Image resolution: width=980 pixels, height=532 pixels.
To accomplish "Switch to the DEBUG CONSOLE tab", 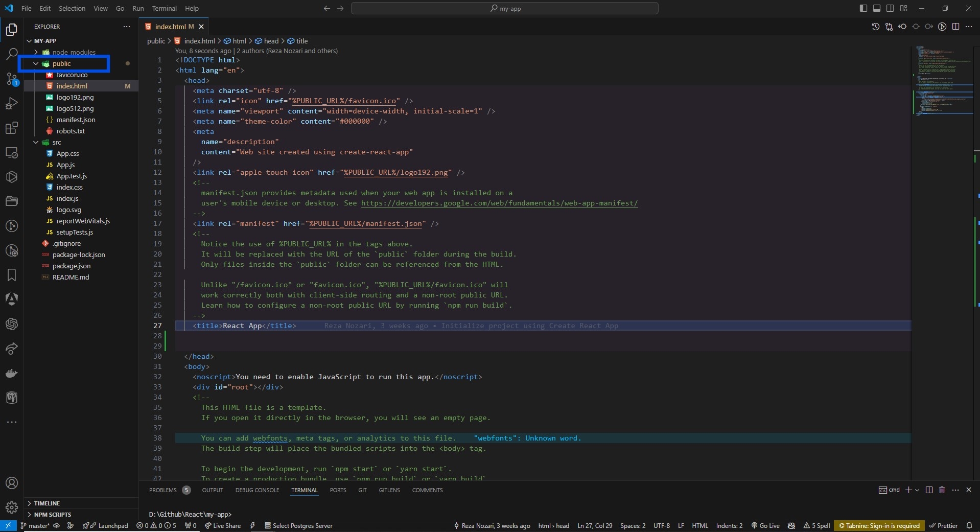I will [x=257, y=490].
